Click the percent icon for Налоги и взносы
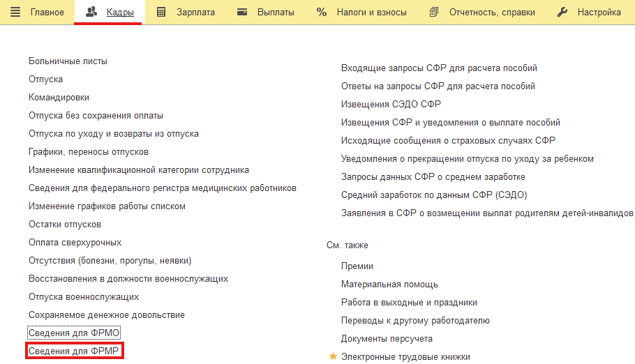 tap(322, 12)
